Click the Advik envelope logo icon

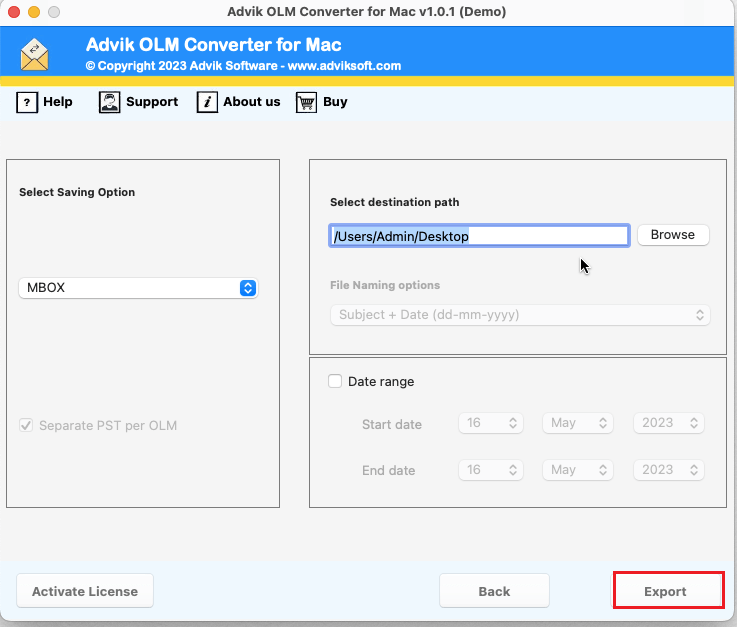click(34, 55)
